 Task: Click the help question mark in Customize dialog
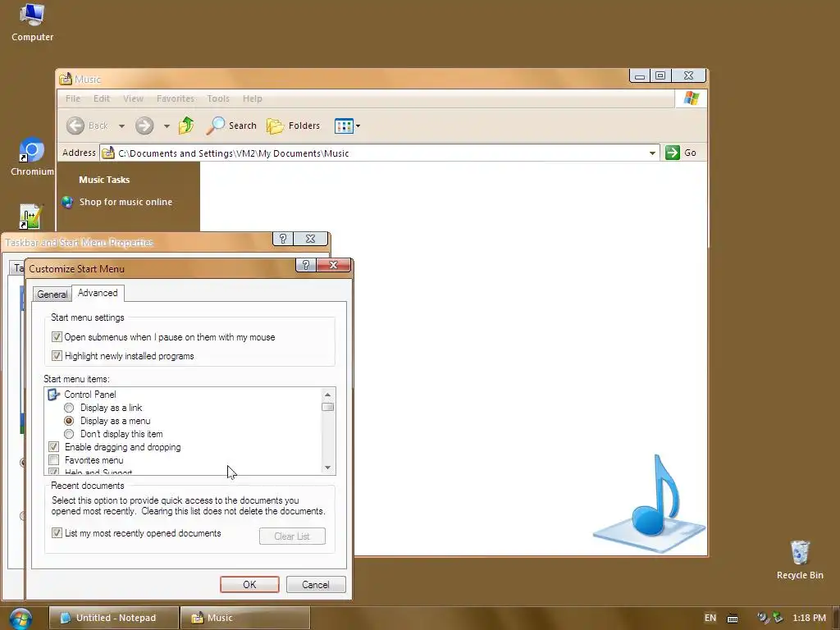point(305,265)
